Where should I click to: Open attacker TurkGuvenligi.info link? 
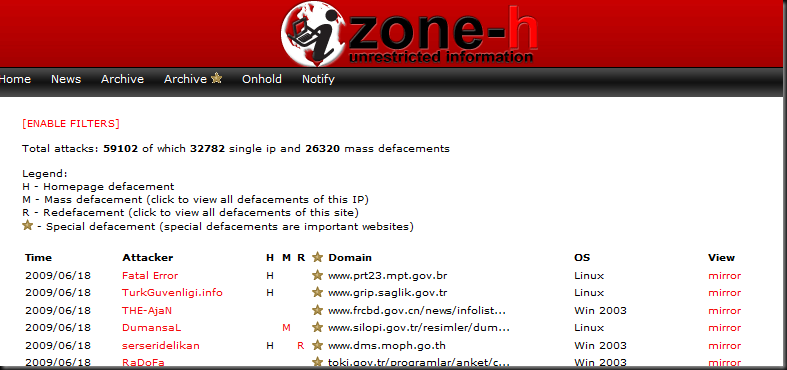click(x=172, y=293)
